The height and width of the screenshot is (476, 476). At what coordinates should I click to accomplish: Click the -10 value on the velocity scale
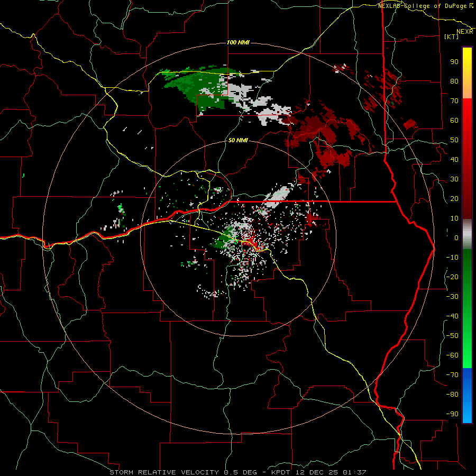click(x=452, y=258)
